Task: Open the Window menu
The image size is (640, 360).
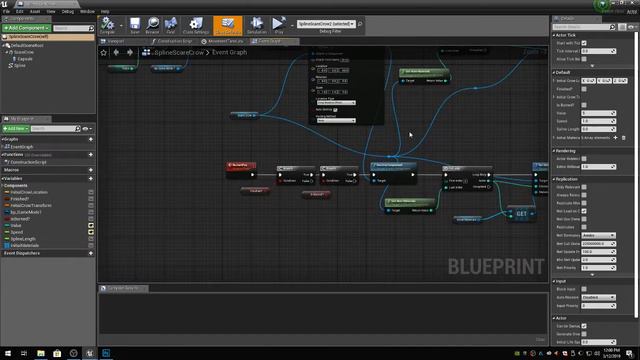Action: 87,11
